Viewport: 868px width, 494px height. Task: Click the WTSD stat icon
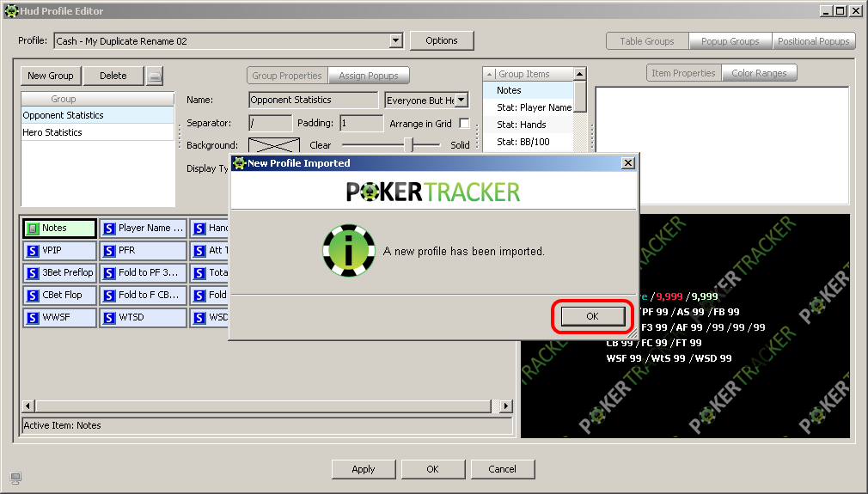point(109,318)
